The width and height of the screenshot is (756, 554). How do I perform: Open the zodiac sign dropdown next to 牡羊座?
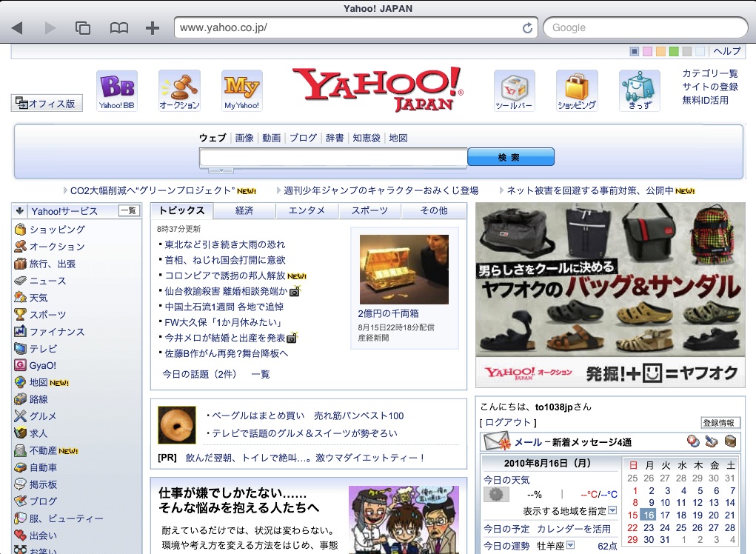(x=571, y=546)
